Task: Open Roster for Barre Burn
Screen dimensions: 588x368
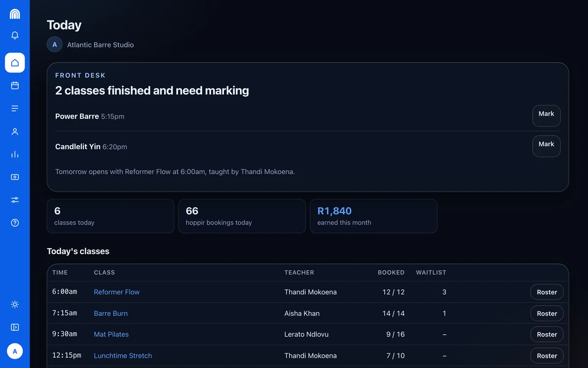Action: 547,314
